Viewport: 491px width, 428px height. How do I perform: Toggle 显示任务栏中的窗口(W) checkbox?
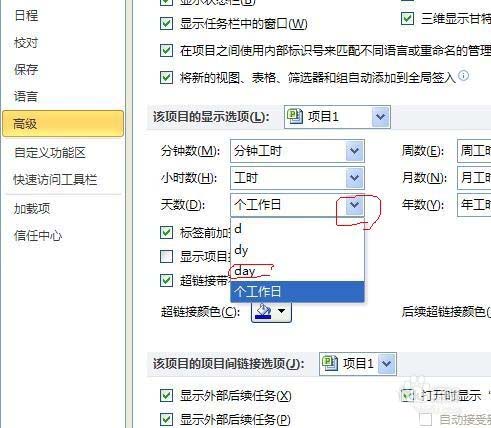pos(166,24)
